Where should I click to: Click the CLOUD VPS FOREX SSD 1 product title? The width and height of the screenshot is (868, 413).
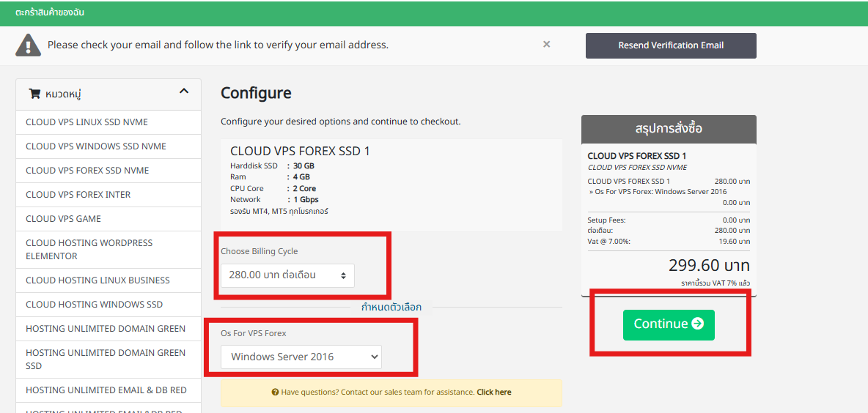coord(300,151)
